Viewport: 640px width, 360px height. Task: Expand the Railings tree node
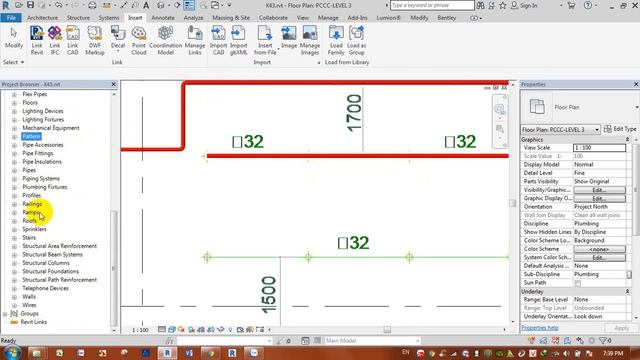14,204
